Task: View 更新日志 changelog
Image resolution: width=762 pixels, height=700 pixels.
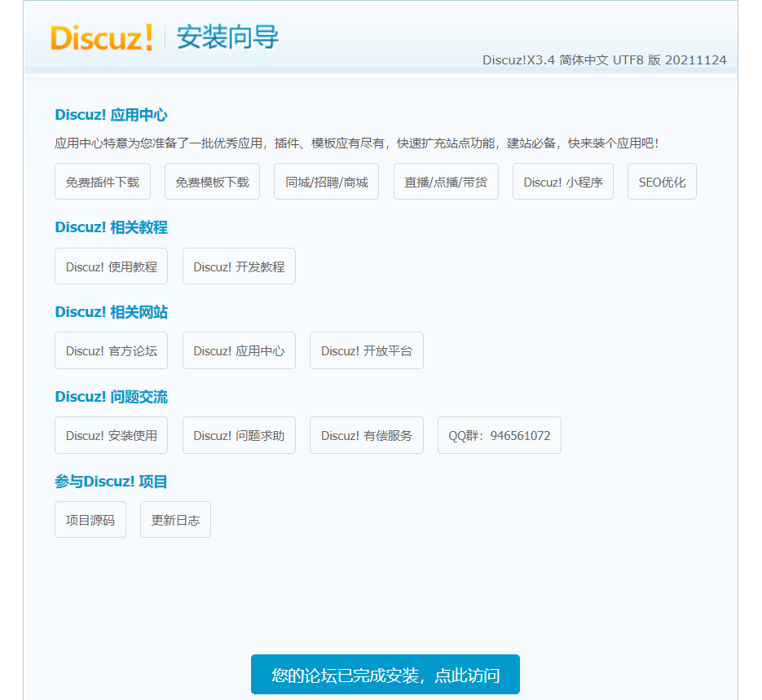Action: coord(175,520)
